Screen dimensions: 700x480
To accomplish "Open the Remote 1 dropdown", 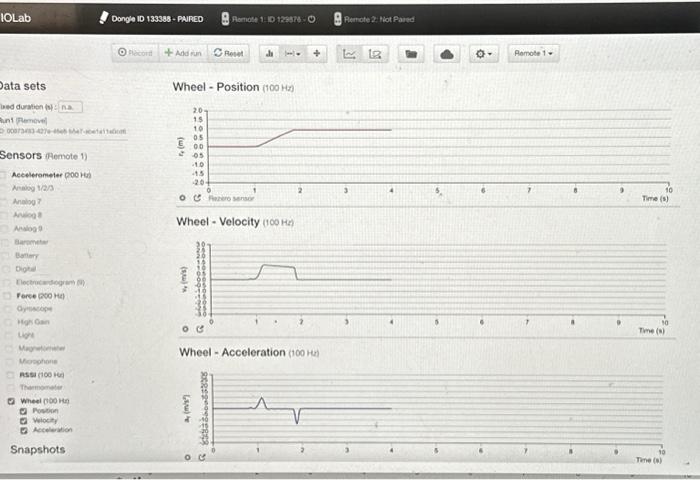I will (x=533, y=53).
